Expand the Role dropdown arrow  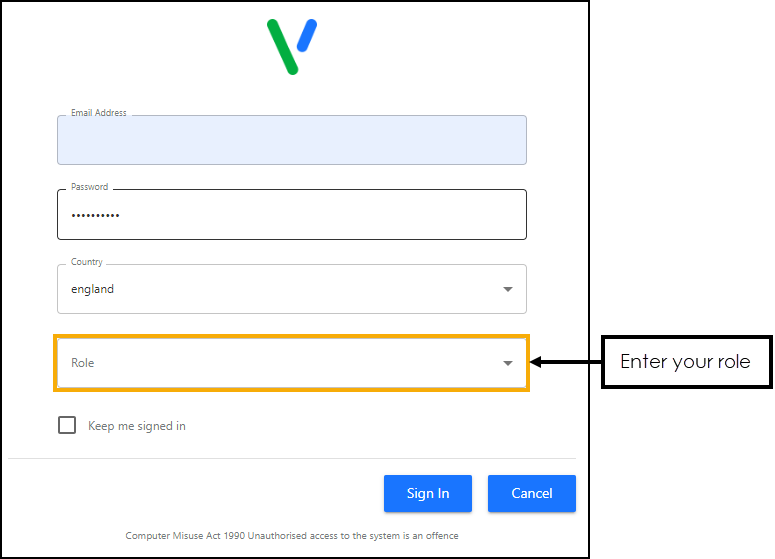point(507,363)
